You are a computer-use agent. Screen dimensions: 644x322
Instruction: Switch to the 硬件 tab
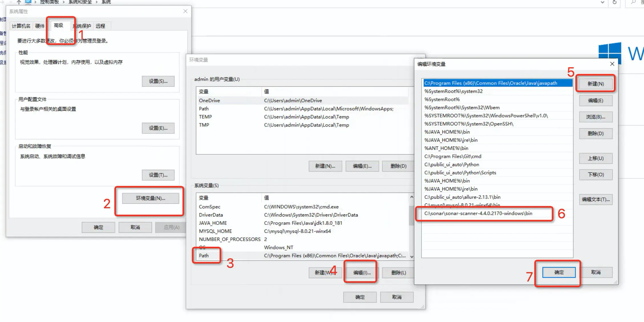click(40, 26)
